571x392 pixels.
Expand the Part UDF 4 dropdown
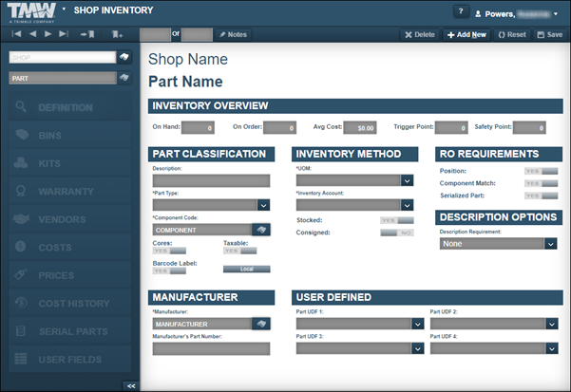click(552, 348)
